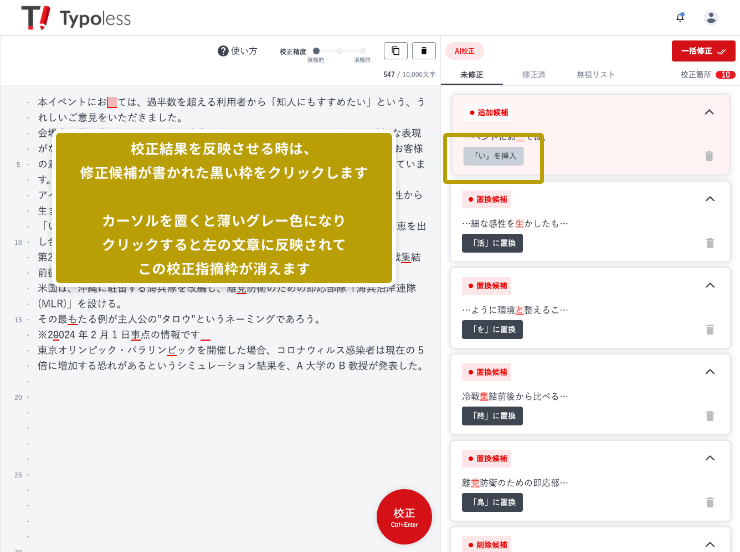The width and height of the screenshot is (740, 552).
Task: Collapse the 削除候補 card chevron
Action: [x=709, y=544]
